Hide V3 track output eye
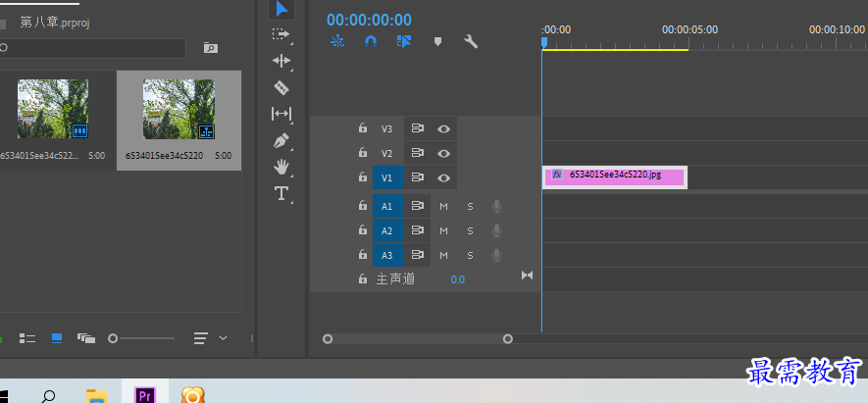 coord(443,129)
